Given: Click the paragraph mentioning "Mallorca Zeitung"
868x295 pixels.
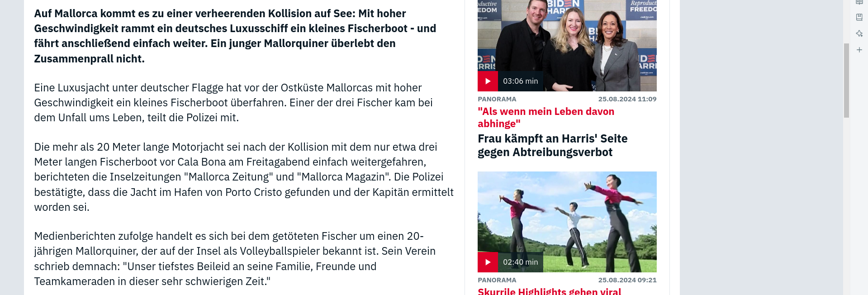Looking at the screenshot, I should pos(244,177).
